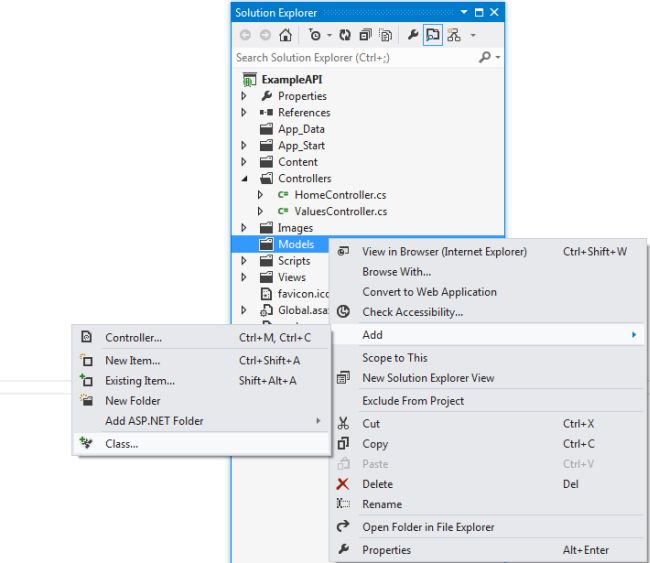
Task: Click the Refresh icon in Solution Explorer
Action: point(345,35)
